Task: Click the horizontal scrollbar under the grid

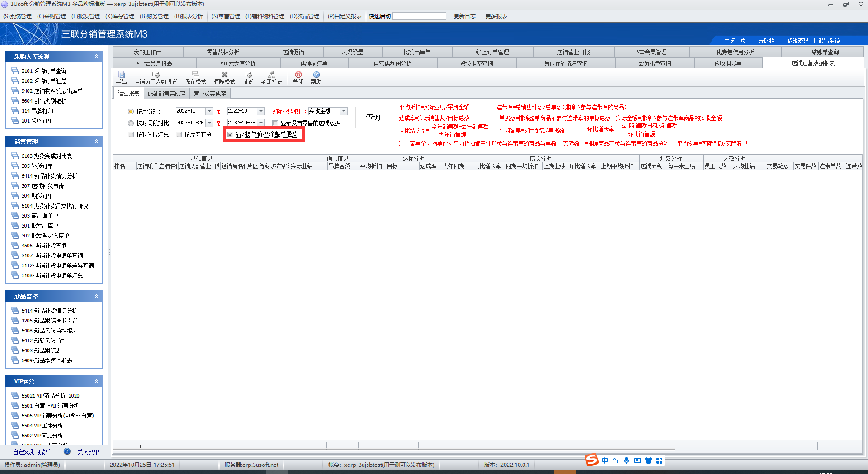Action: tap(393, 450)
